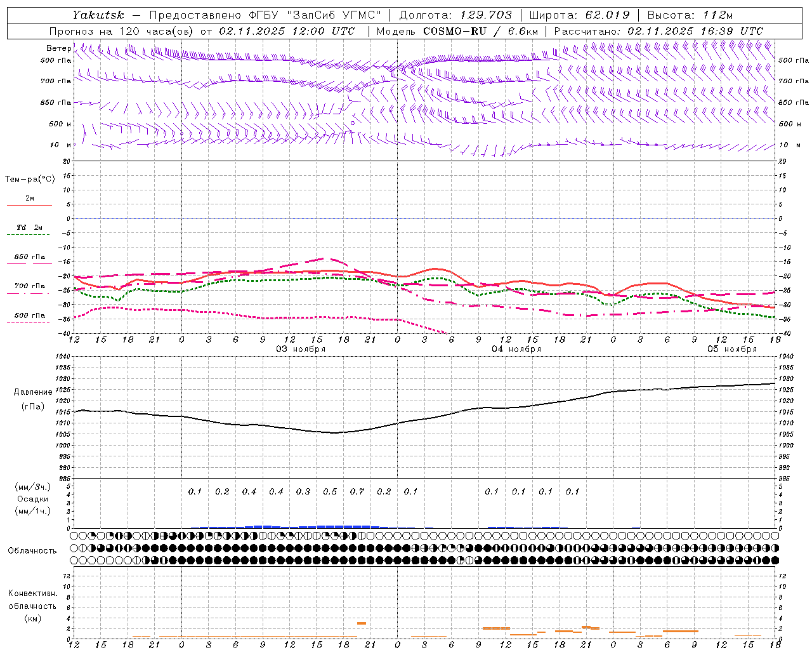Screen dimensions: 812x650
Task: Click forecast start time 02.11.2025 12:00 UTC
Action: [287, 31]
